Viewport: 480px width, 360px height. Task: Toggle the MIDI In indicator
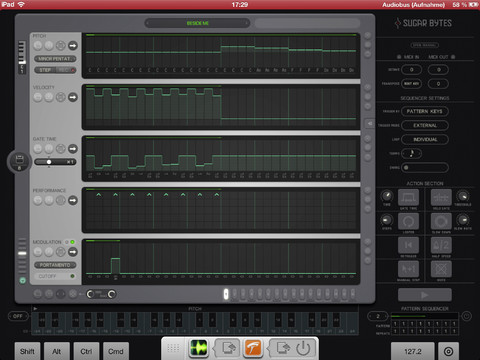[x=399, y=57]
